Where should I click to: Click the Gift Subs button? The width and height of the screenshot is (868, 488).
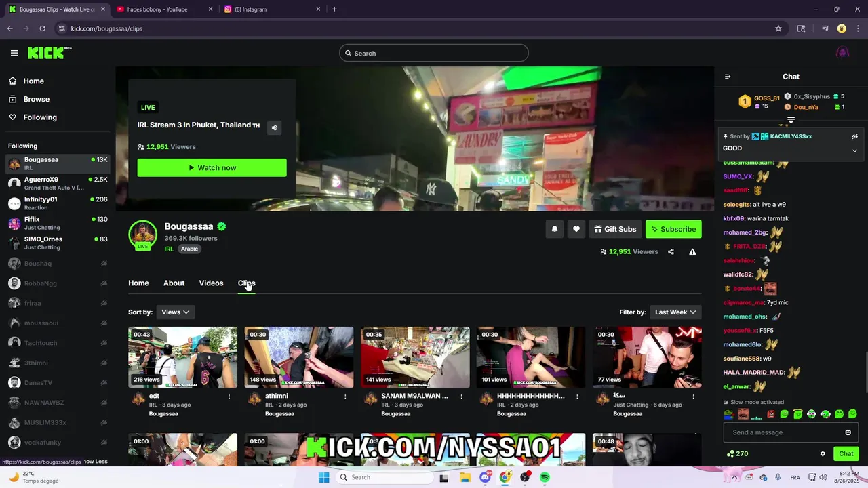coord(615,229)
